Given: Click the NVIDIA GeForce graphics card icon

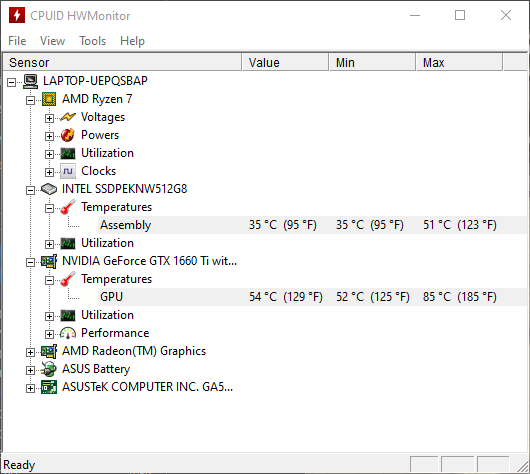Looking at the screenshot, I should click(x=49, y=261).
